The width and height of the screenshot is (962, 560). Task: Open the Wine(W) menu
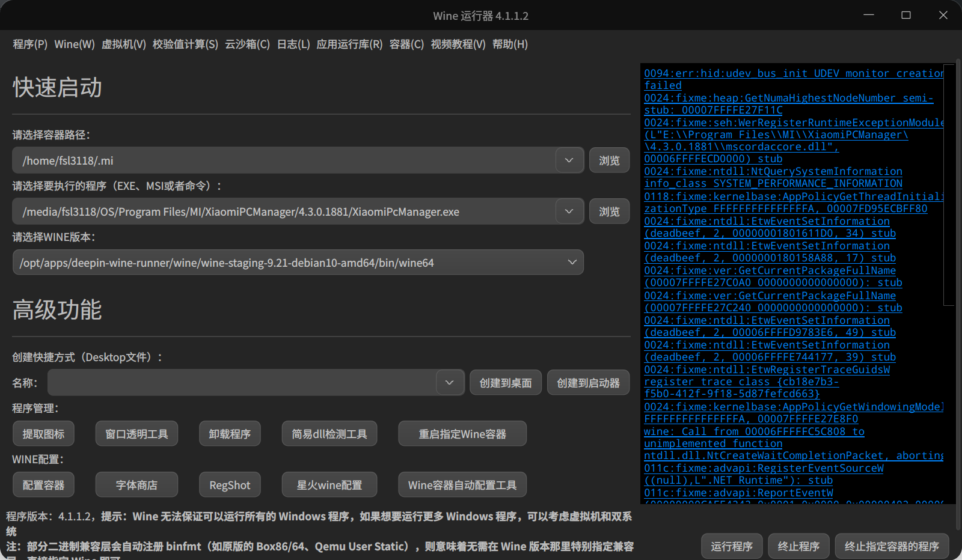(75, 44)
